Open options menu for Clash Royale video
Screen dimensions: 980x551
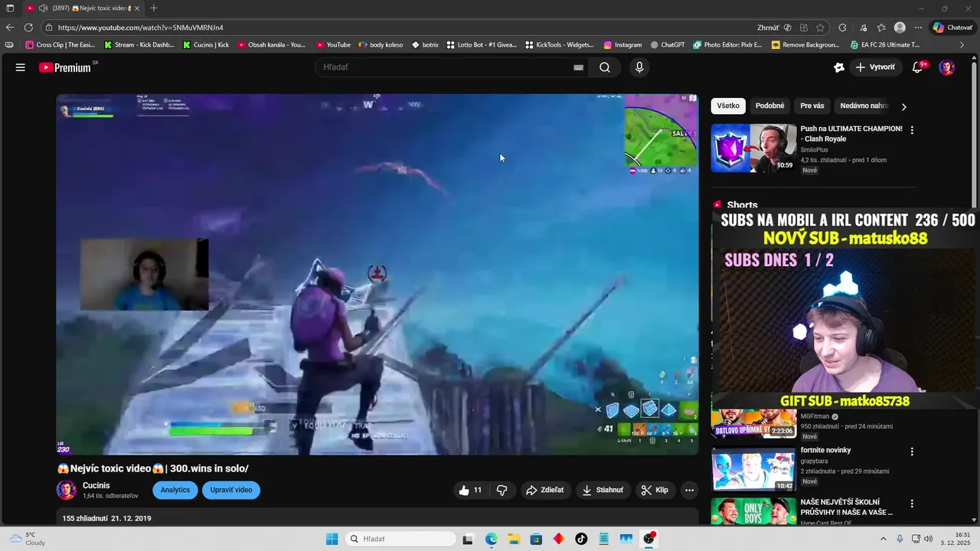pyautogui.click(x=912, y=130)
